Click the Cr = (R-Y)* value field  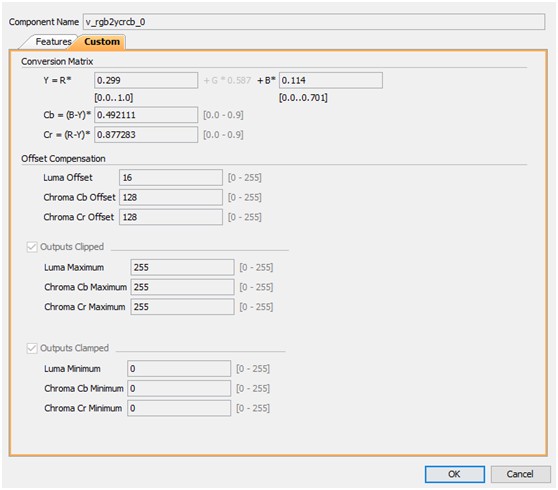146,135
